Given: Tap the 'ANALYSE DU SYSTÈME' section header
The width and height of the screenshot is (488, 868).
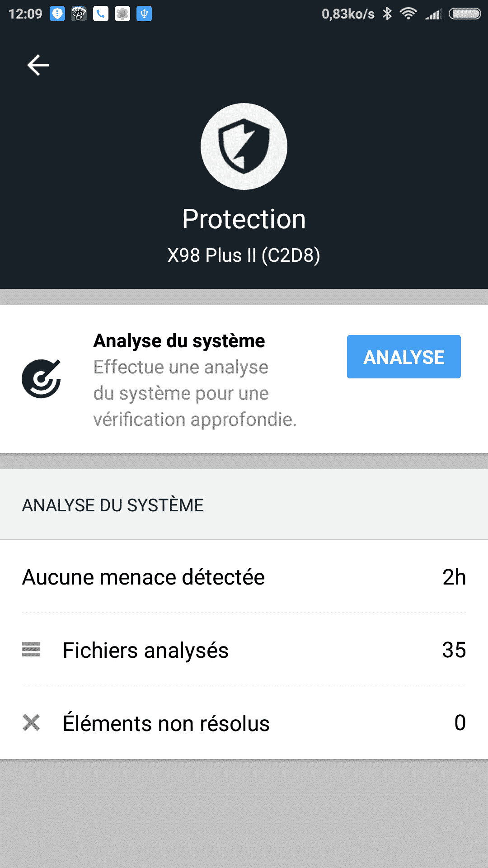Looking at the screenshot, I should click(x=113, y=505).
